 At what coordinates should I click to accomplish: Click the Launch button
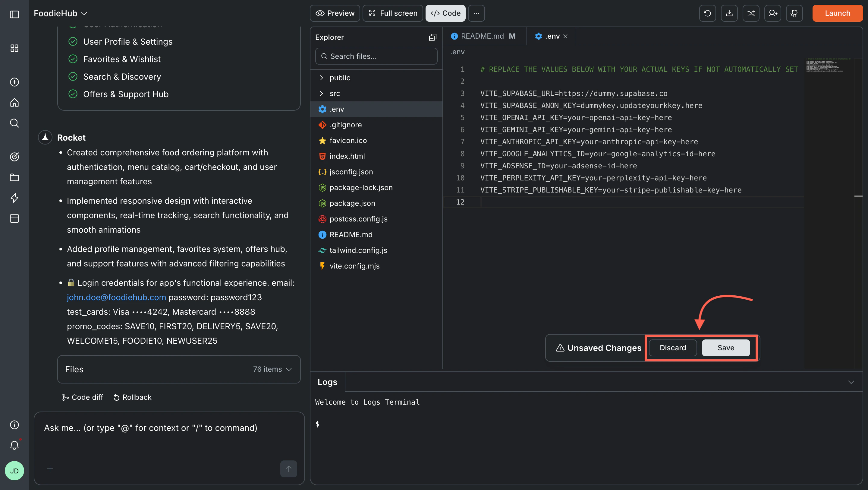(x=837, y=13)
